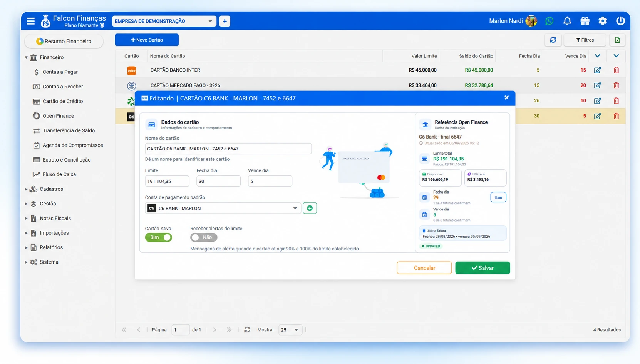The image size is (640, 364).
Task: Open Transferência de Saldo
Action: (x=69, y=130)
